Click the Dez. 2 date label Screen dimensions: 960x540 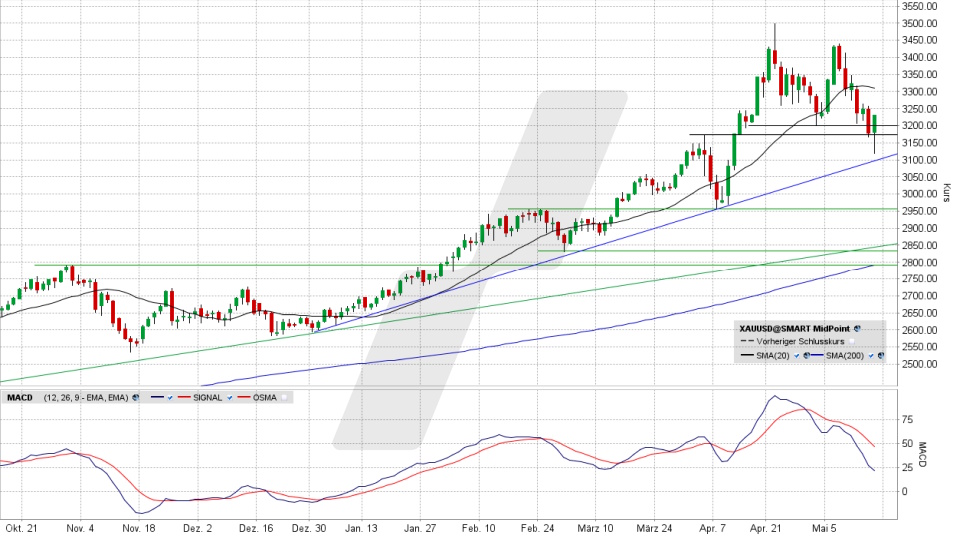[x=197, y=528]
